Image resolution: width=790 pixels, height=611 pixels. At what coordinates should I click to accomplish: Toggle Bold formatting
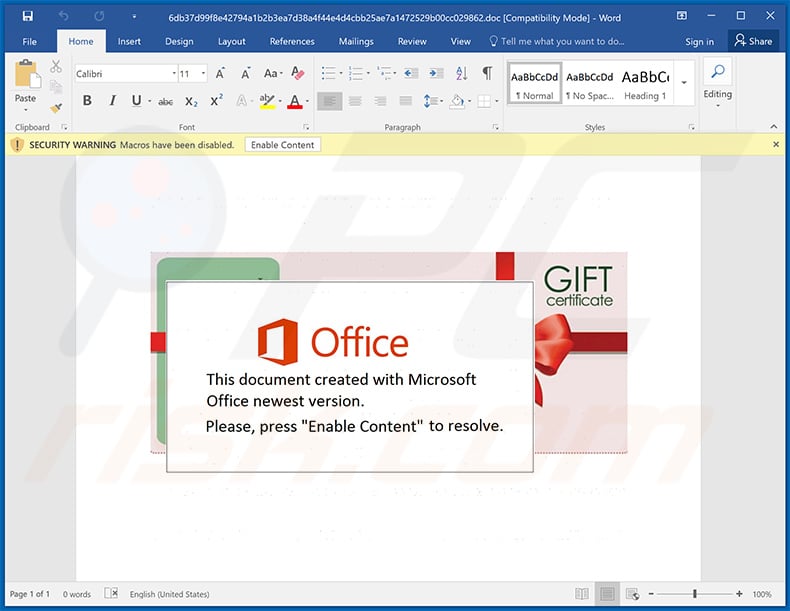(x=87, y=101)
